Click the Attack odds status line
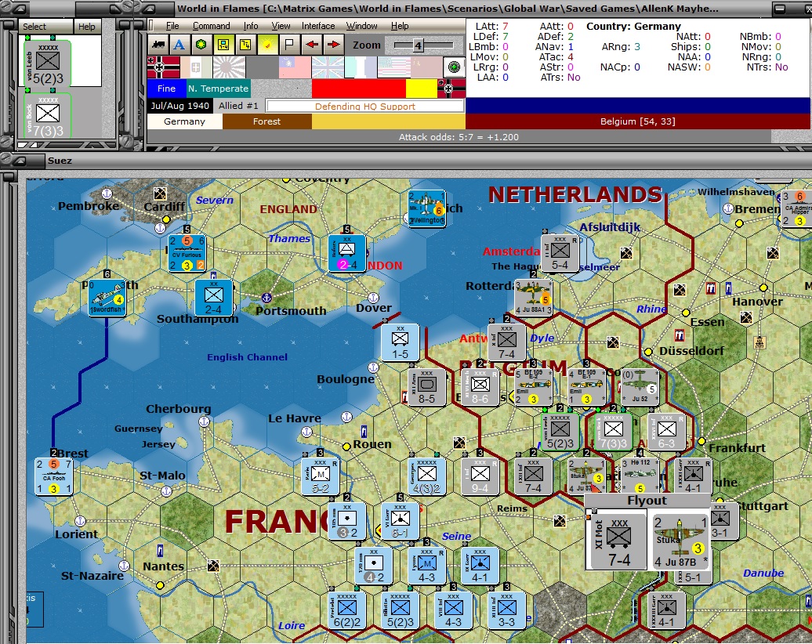Screen dimensions: 812x644 point(459,137)
